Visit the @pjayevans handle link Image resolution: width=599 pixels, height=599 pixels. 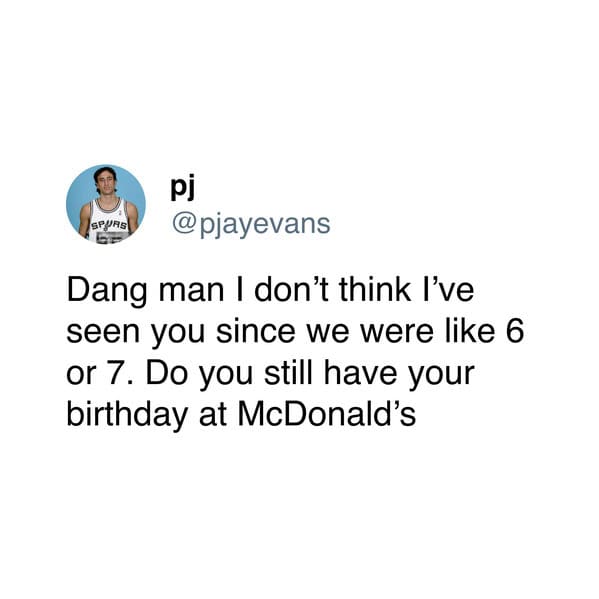251,224
